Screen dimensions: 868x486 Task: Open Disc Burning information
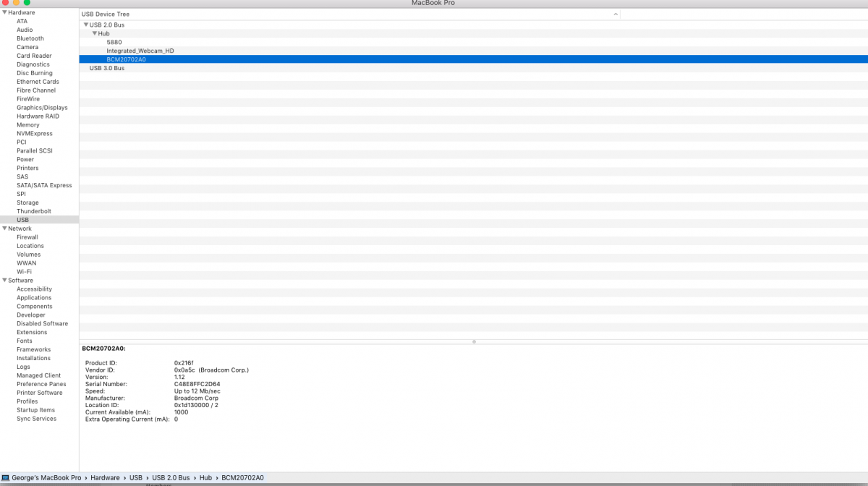point(35,73)
